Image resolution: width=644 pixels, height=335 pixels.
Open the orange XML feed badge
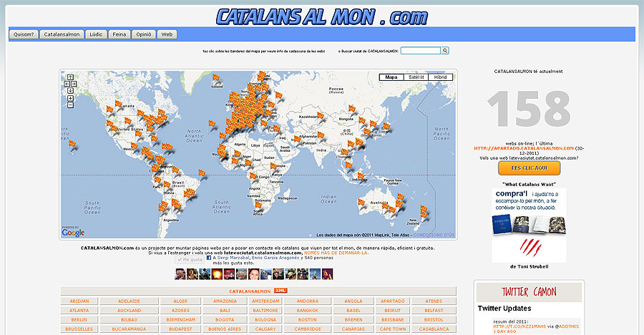click(280, 291)
